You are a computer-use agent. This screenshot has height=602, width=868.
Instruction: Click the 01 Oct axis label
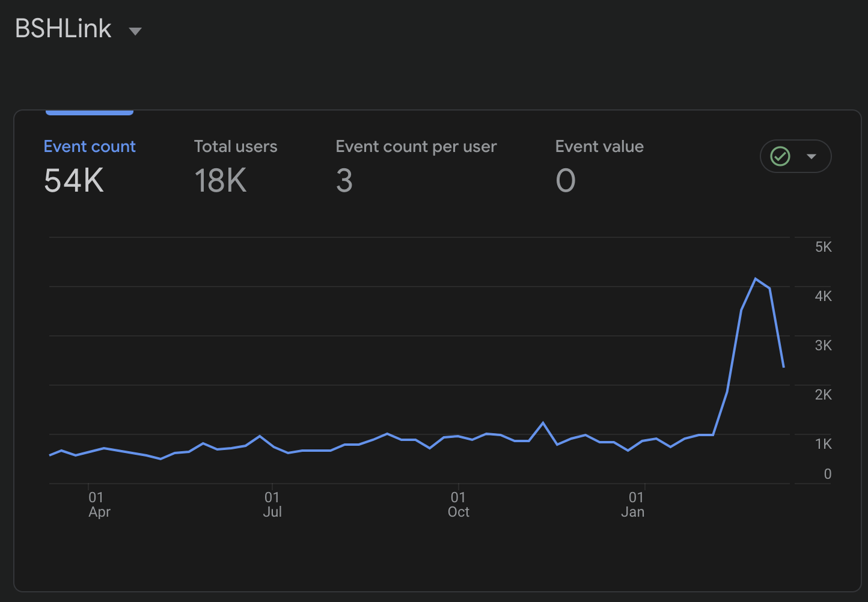click(459, 505)
